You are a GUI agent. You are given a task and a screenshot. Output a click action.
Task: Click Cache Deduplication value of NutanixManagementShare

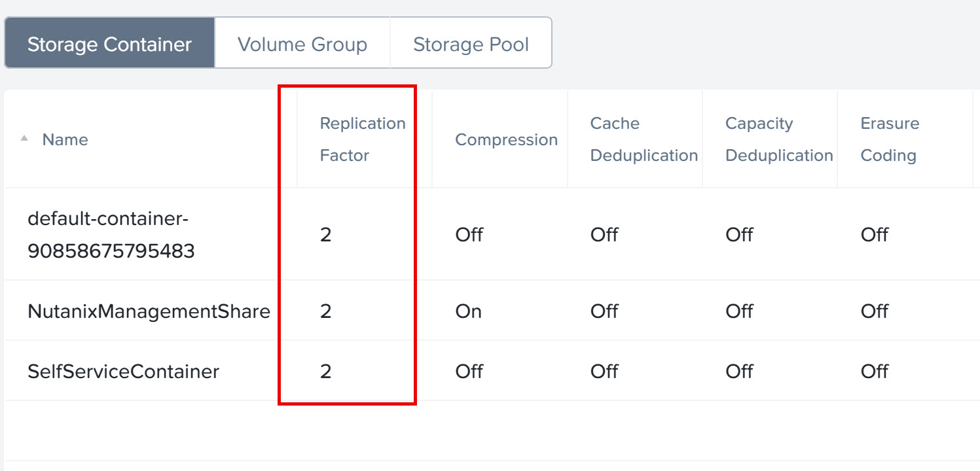tap(604, 311)
